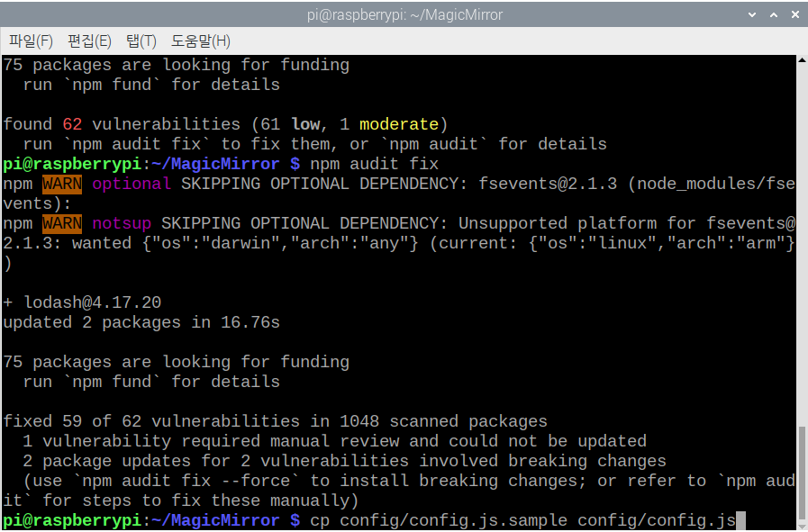Maximize the terminal window
The width and height of the screenshot is (808, 532).
[x=774, y=14]
